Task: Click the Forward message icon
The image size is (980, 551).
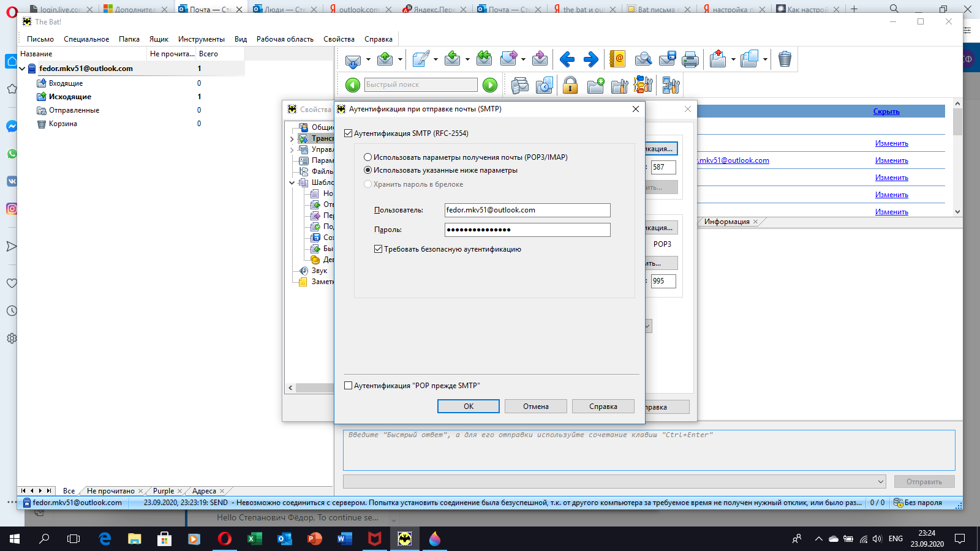Action: tap(508, 59)
